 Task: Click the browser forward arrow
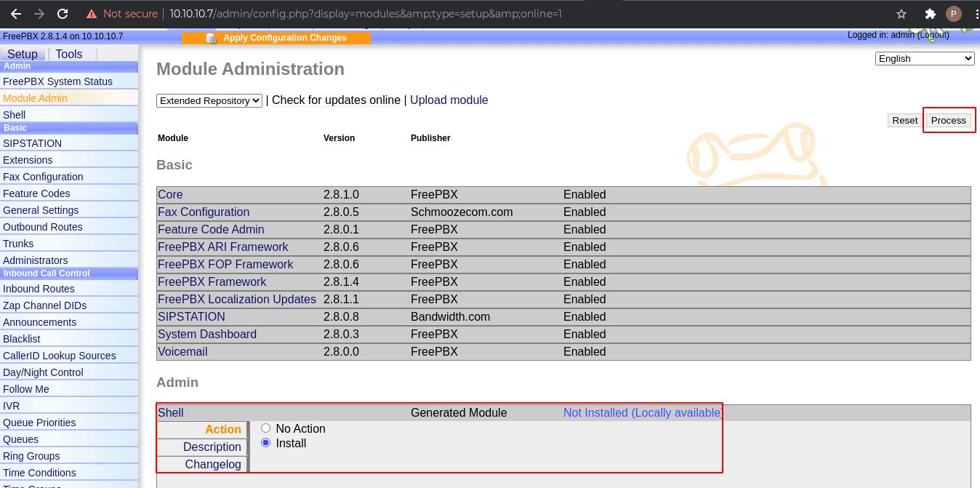[39, 14]
